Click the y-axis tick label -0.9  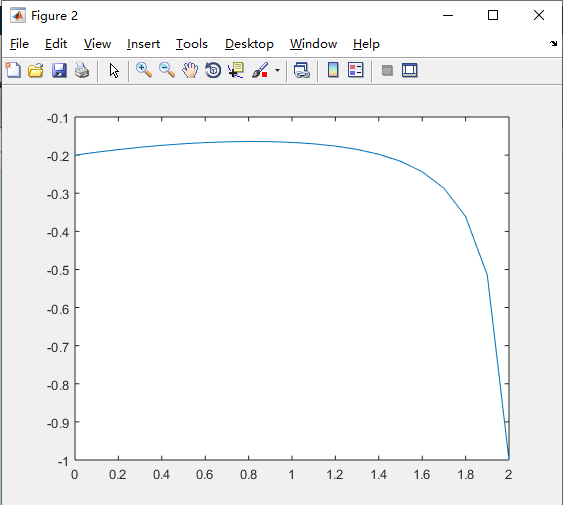click(x=58, y=423)
